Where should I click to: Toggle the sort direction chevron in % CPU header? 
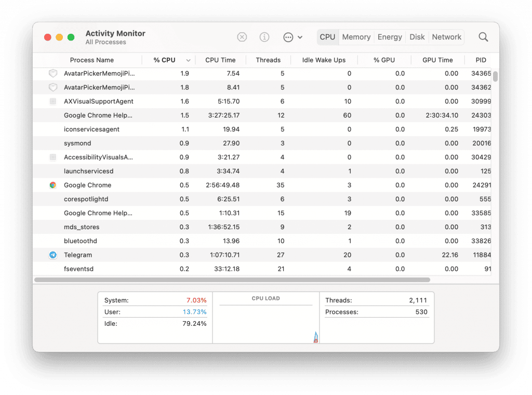pyautogui.click(x=188, y=60)
